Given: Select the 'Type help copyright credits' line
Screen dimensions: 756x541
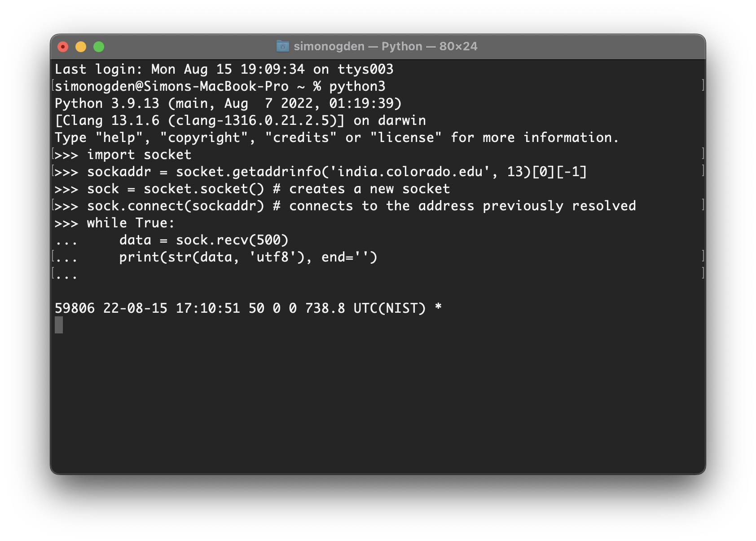Looking at the screenshot, I should (337, 137).
